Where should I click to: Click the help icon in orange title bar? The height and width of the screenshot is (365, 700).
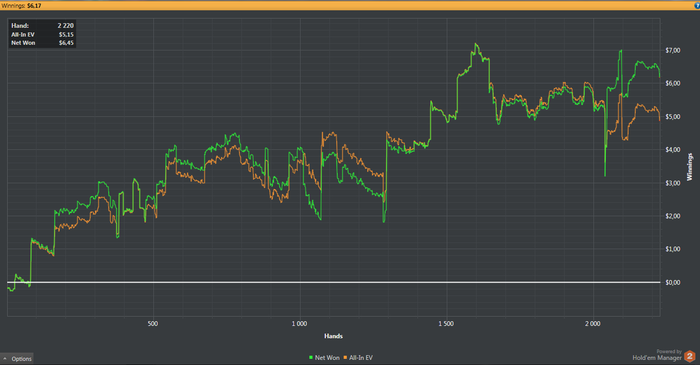click(697, 5)
